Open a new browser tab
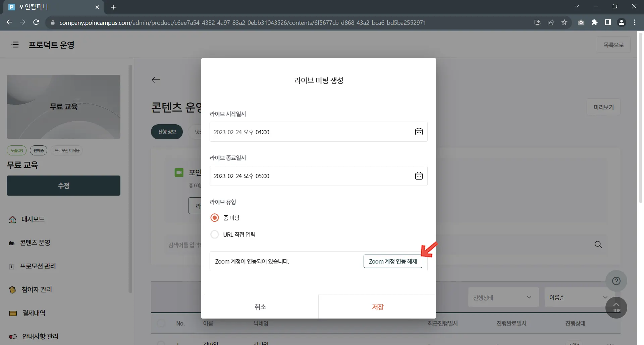644x345 pixels. click(x=113, y=7)
